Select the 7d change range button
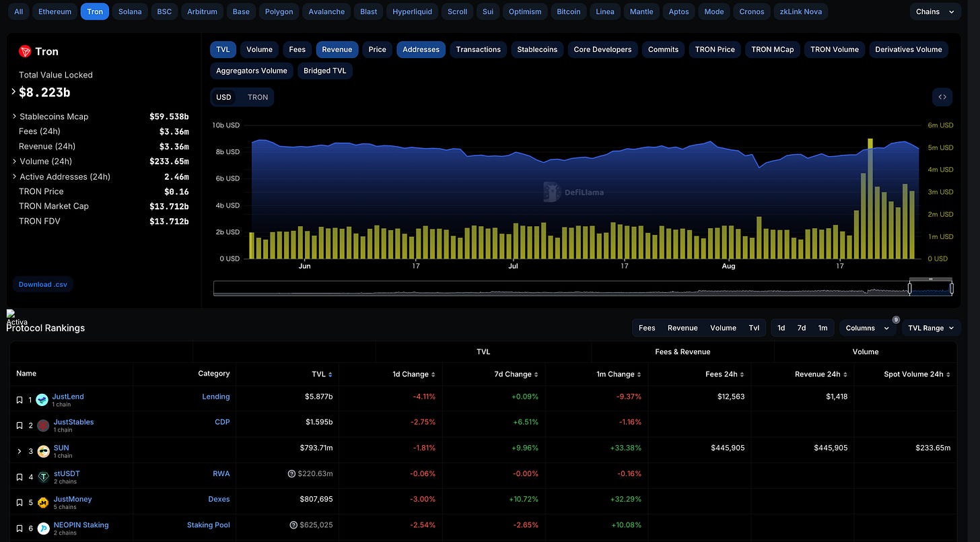The height and width of the screenshot is (542, 980). (802, 328)
